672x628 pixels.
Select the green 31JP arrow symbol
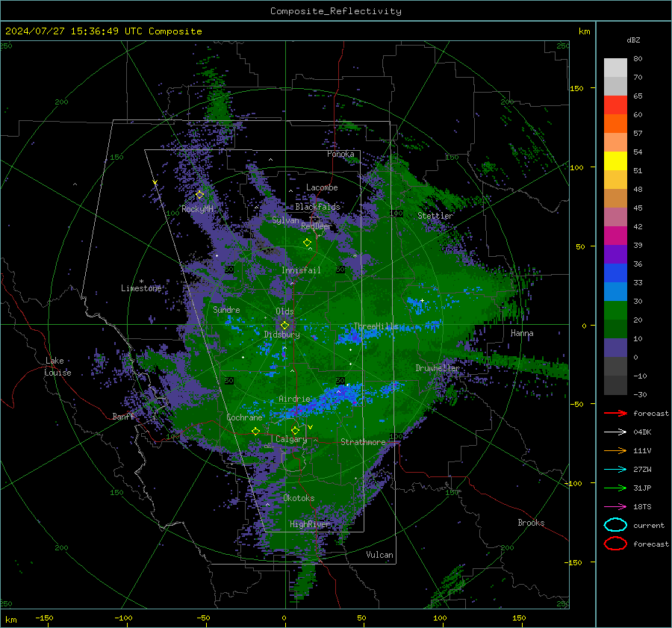pos(615,488)
